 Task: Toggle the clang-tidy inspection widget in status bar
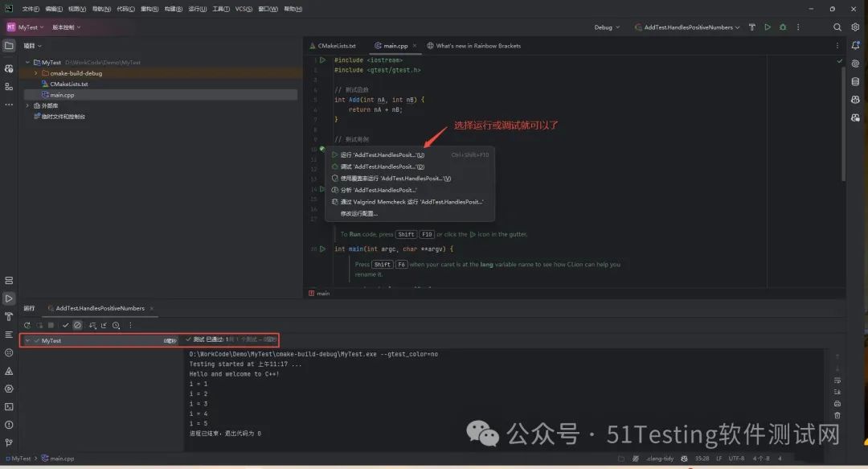click(x=661, y=458)
